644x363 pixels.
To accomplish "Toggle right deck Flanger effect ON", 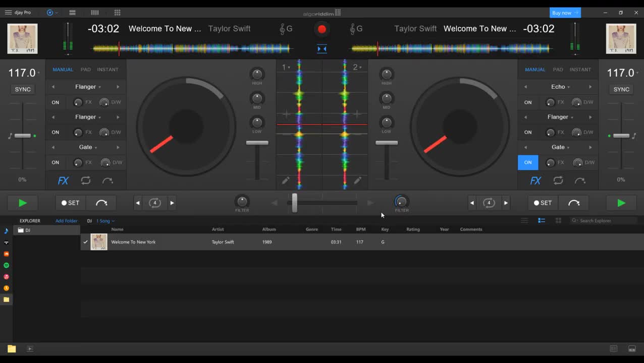I will [528, 133].
